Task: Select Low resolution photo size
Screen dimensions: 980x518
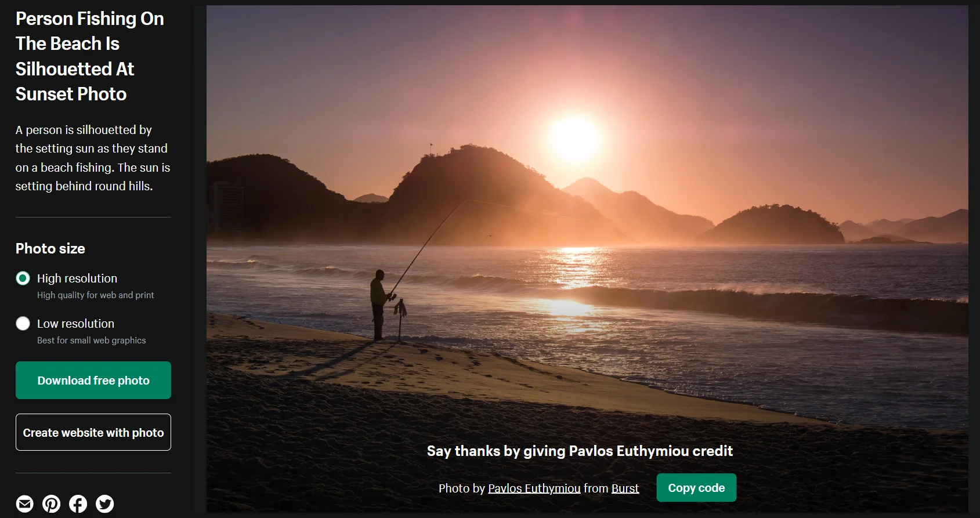Action: [x=23, y=324]
